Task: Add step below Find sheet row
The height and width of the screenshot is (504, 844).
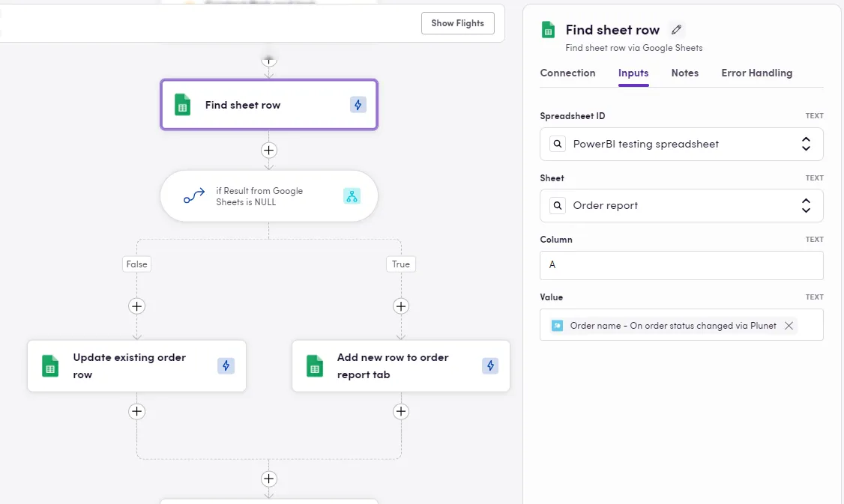Action: pos(269,150)
